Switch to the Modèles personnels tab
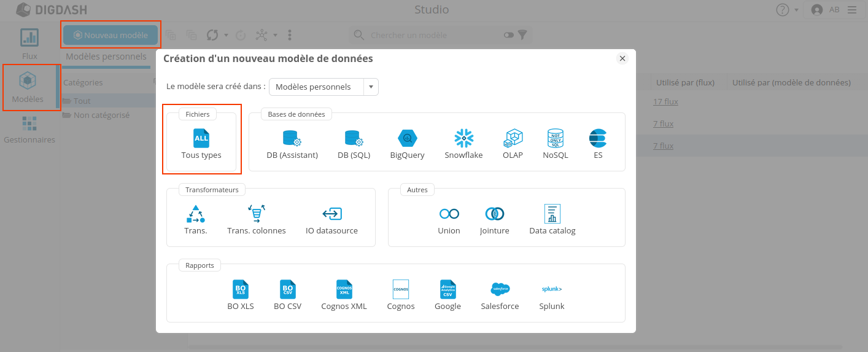868x352 pixels. (x=106, y=57)
